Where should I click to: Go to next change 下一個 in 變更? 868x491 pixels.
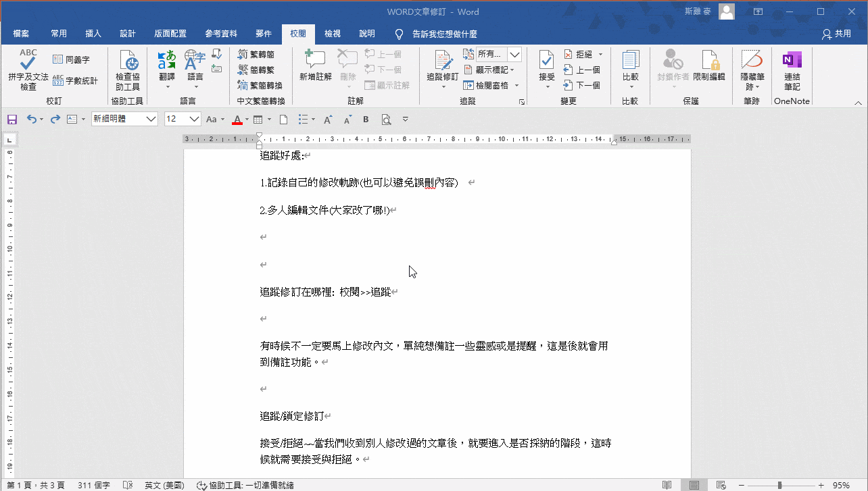tap(581, 85)
